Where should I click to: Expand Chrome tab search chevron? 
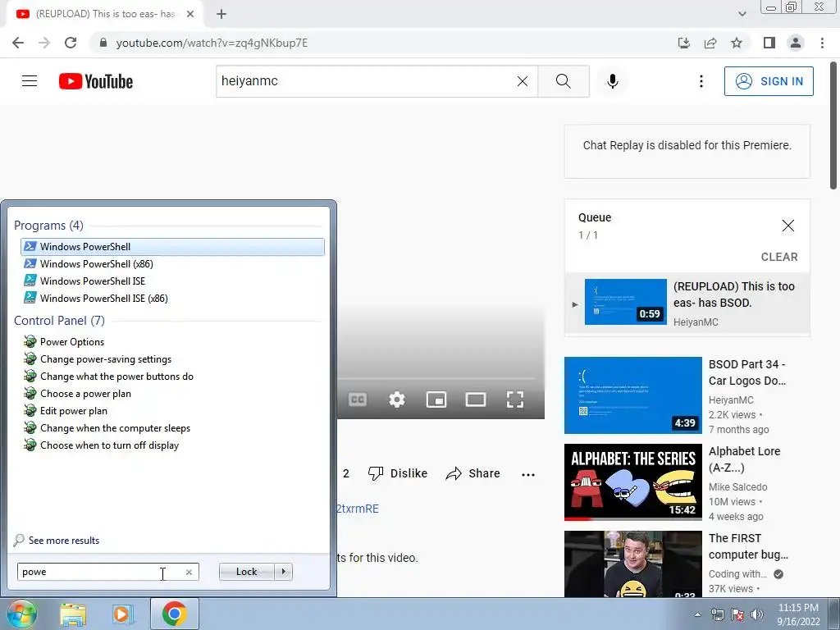pos(742,14)
